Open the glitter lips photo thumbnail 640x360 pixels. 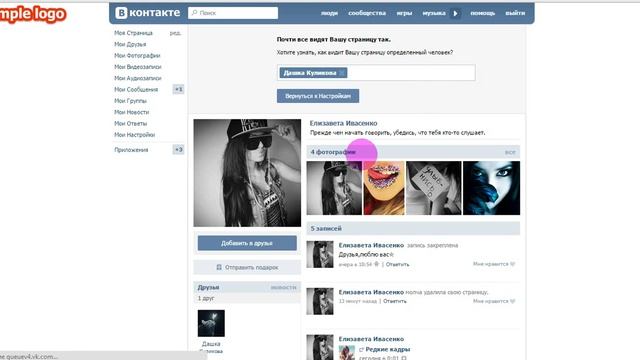click(384, 188)
